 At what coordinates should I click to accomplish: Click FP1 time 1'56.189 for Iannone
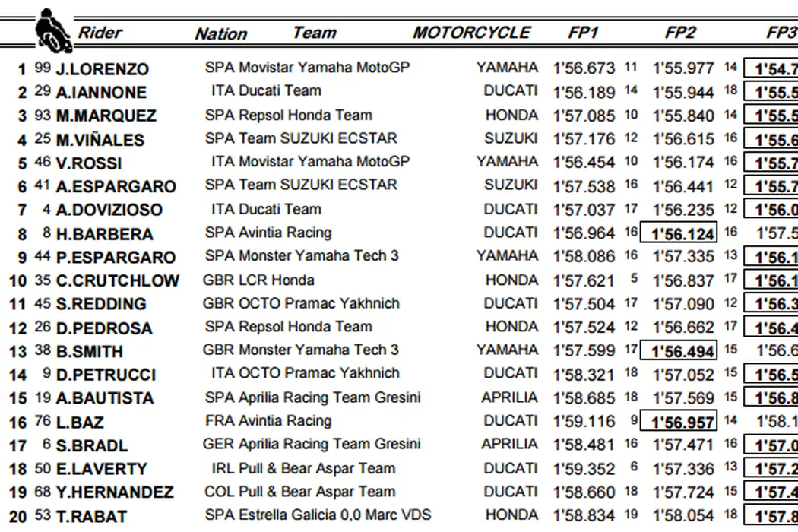pos(584,93)
